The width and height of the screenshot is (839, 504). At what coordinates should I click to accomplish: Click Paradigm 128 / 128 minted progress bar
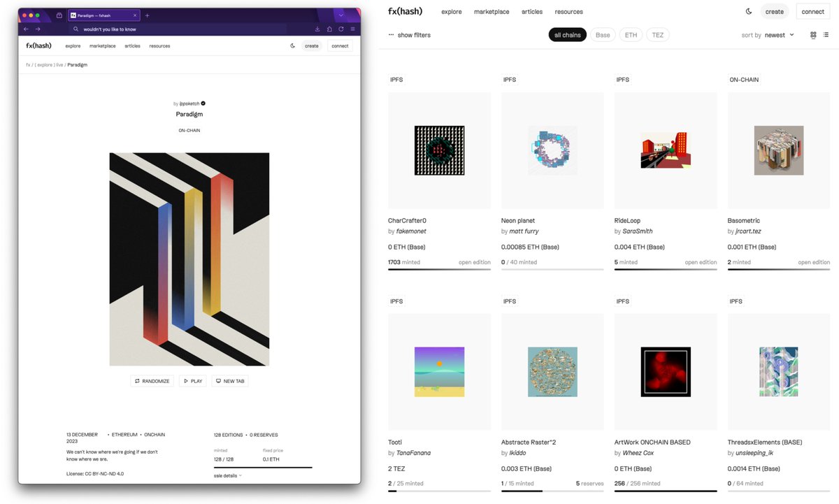pos(263,467)
